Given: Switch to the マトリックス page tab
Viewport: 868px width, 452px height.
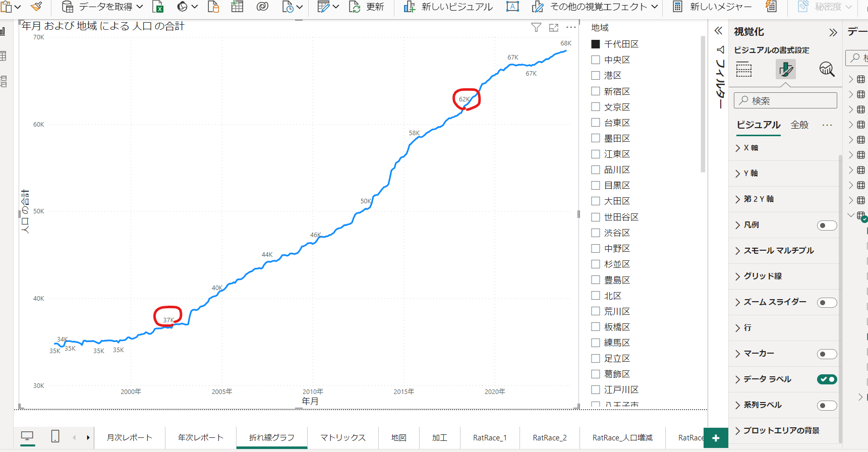Looking at the screenshot, I should click(342, 437).
